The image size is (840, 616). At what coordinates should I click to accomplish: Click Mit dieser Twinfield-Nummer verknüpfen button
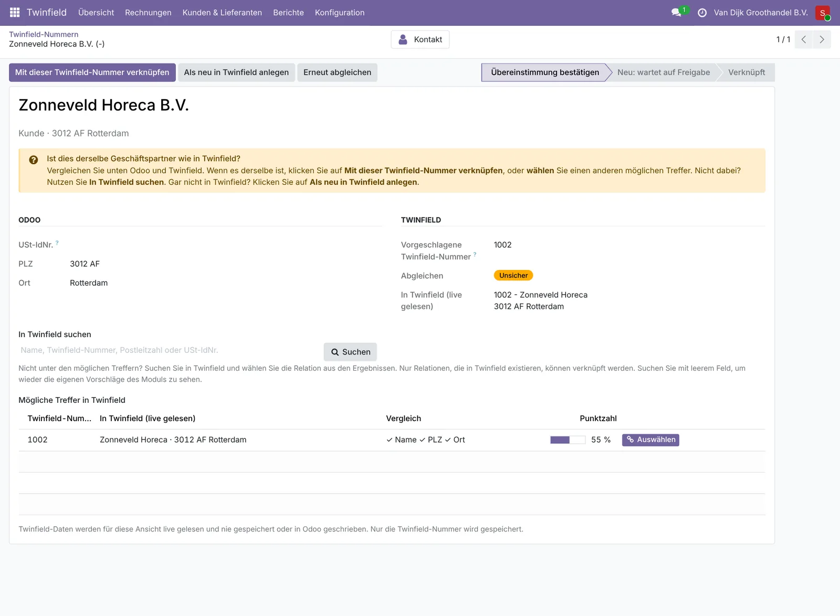(92, 72)
